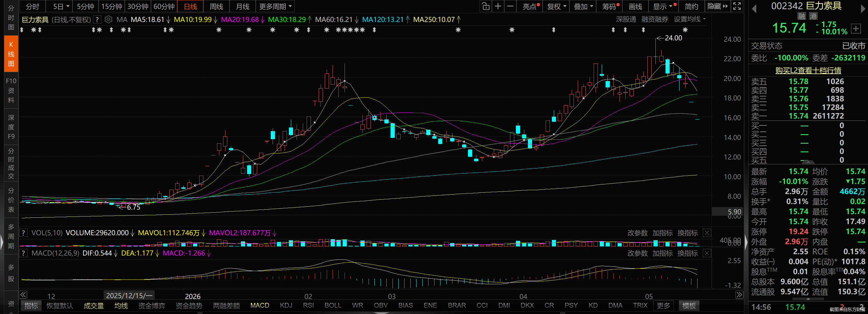Screen dimensions: 868x314
Task: Toggle the MACD indicator at the bottom bar
Action: (x=260, y=305)
